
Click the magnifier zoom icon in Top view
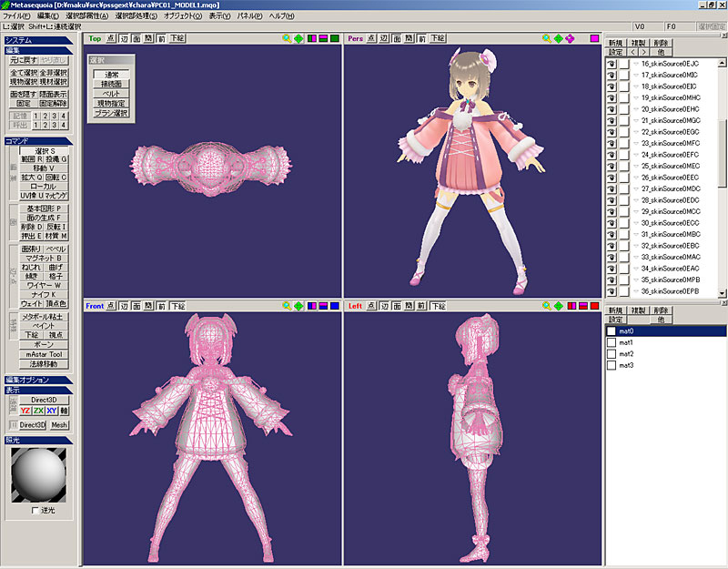(x=287, y=39)
